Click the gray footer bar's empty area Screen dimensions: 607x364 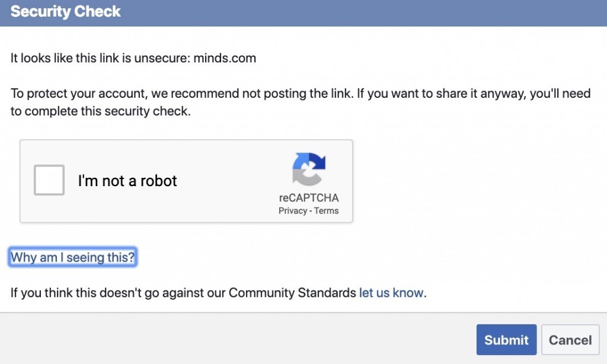coord(237,339)
